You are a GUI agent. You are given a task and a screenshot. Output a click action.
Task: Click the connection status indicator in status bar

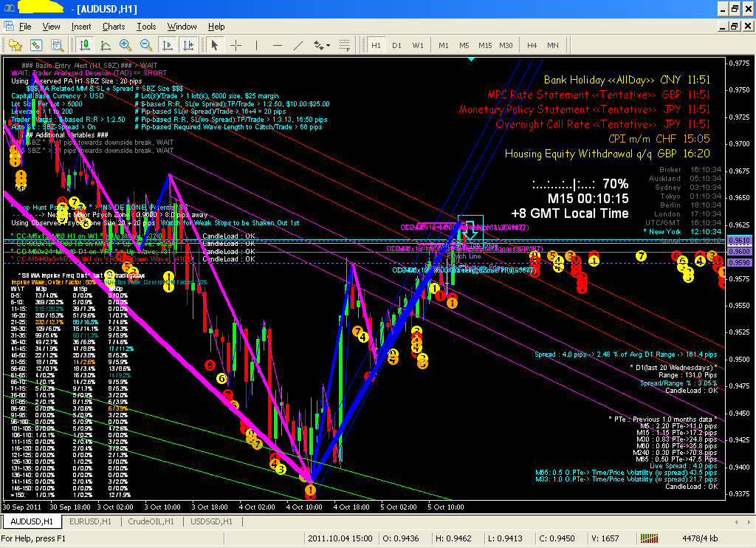[648, 538]
